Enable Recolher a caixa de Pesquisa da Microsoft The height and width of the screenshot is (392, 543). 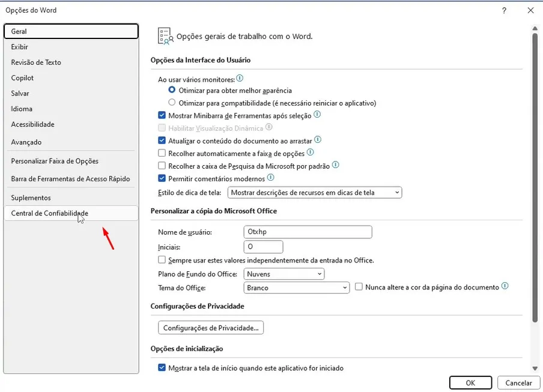coord(162,166)
